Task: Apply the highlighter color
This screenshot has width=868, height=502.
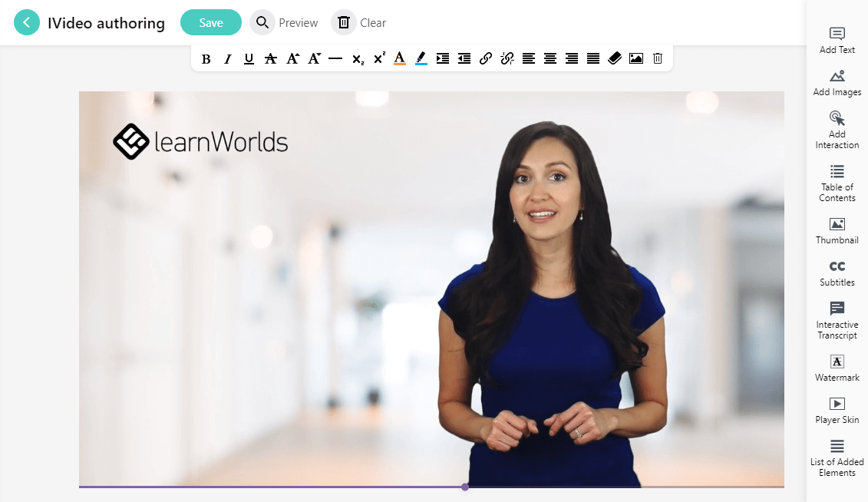Action: [421, 58]
